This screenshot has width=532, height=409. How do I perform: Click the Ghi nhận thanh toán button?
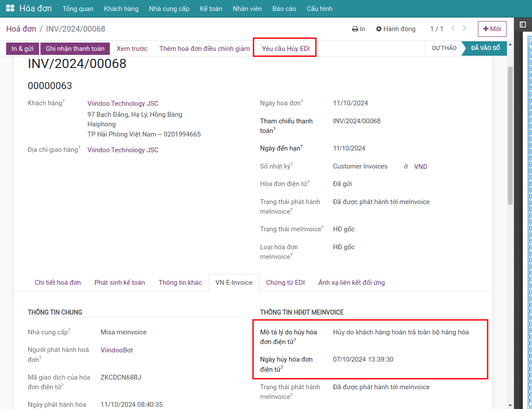[75, 49]
